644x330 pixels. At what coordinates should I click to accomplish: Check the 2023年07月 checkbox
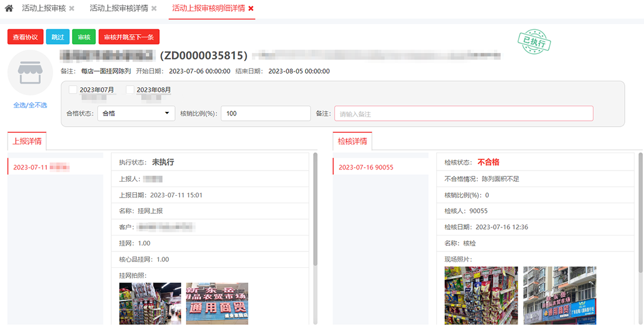pyautogui.click(x=73, y=90)
